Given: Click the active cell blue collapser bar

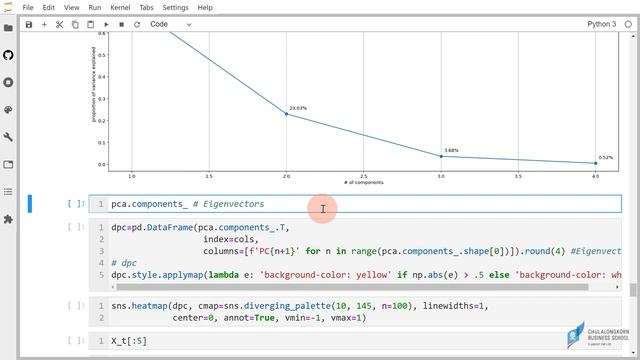Looking at the screenshot, I should tap(30, 204).
